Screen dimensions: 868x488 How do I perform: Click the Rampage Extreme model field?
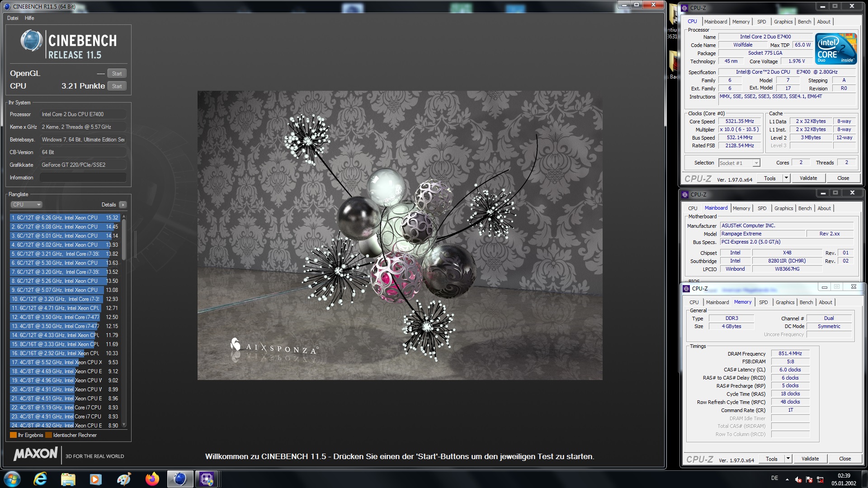pyautogui.click(x=762, y=234)
